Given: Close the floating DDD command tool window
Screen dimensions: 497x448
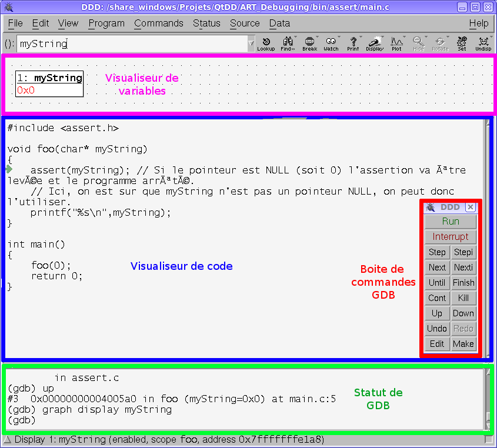Looking at the screenshot, I should click(x=470, y=208).
